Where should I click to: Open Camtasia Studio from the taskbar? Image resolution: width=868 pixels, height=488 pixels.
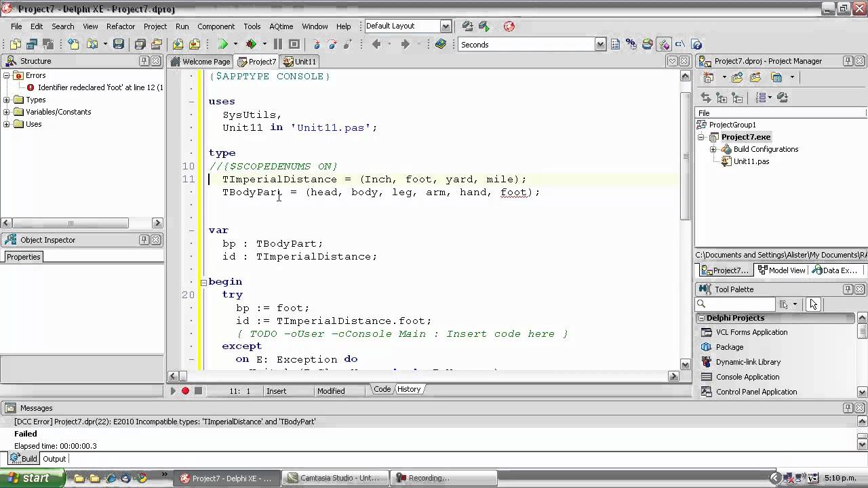tap(335, 478)
